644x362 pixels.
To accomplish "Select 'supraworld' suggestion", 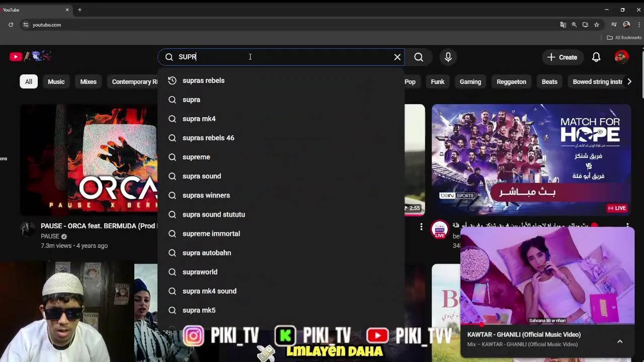I will click(281, 272).
